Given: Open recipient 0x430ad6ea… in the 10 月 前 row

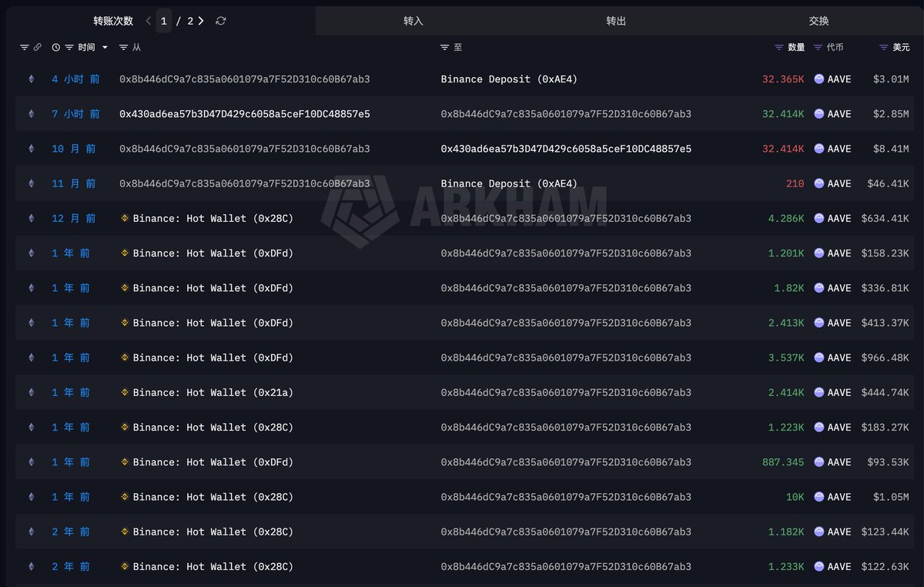Looking at the screenshot, I should coord(566,149).
